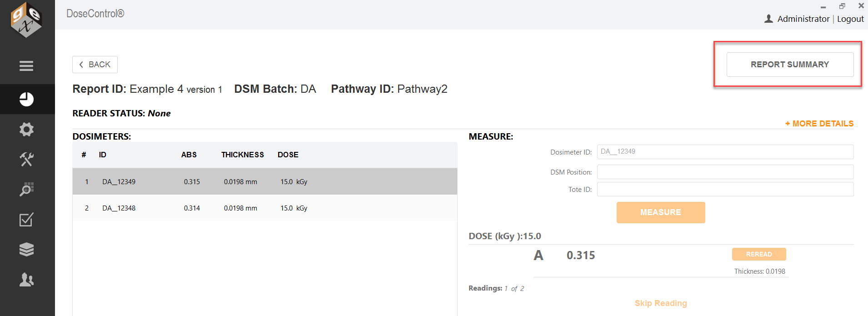Select the checkmark box sidebar icon

pos(26,220)
